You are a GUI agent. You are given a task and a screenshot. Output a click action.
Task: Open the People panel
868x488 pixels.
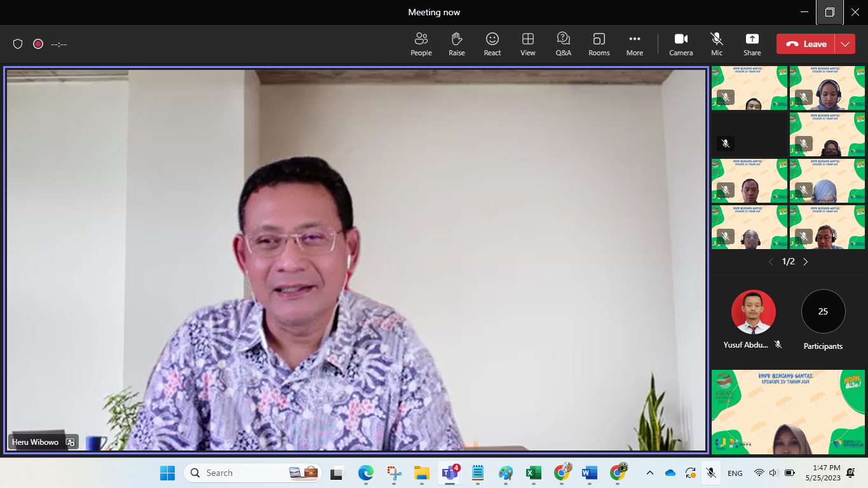(421, 44)
